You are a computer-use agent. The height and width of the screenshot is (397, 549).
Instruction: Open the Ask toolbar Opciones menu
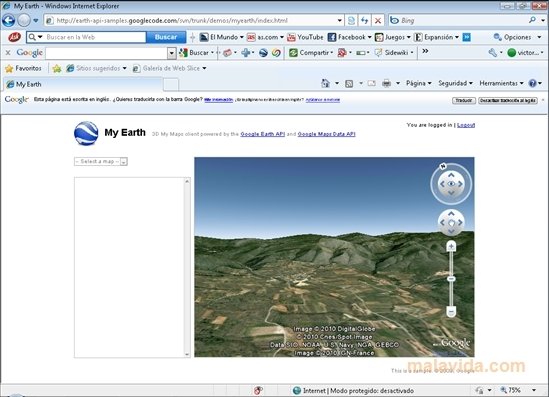517,37
